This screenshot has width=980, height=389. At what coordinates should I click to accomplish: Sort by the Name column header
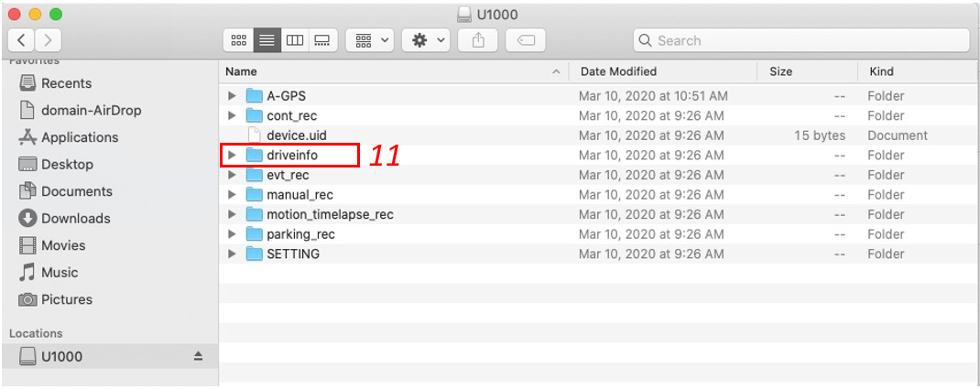coord(394,71)
